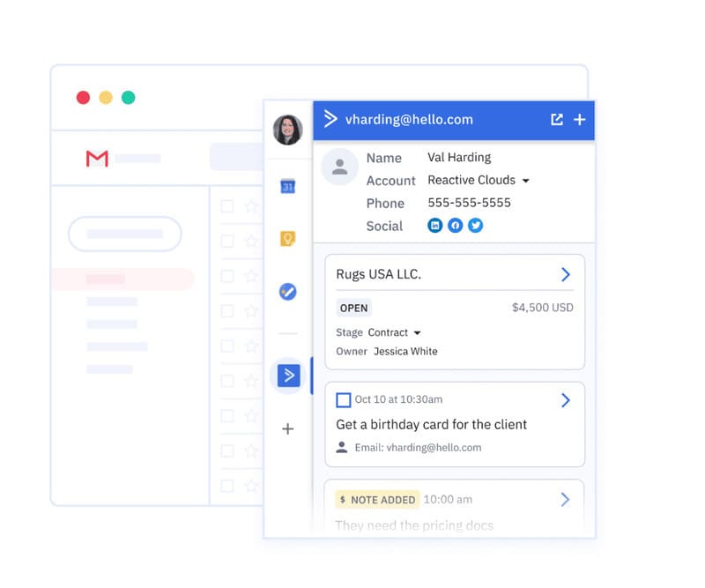Click the Gmail search bar
705x588 pixels.
click(x=236, y=157)
